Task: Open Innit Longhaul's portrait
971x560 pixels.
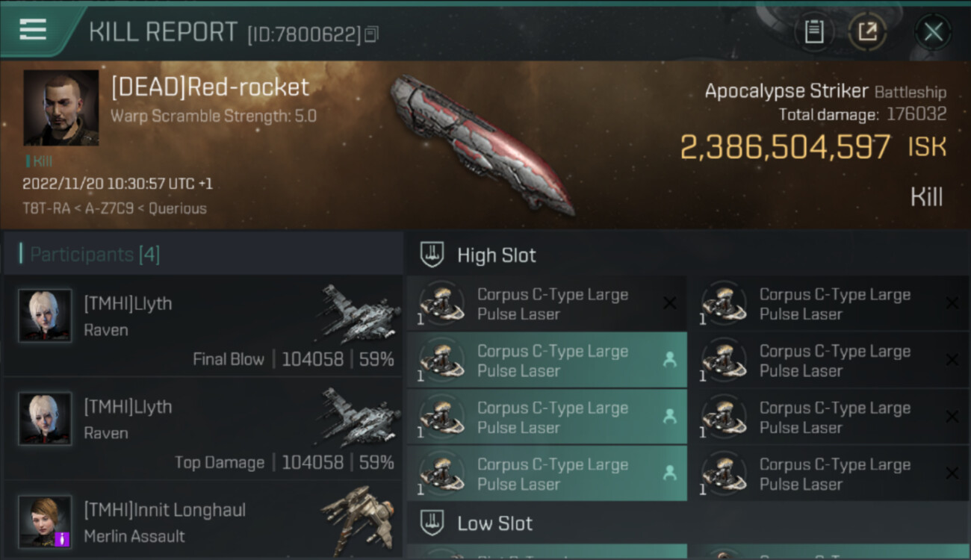Action: pyautogui.click(x=45, y=522)
